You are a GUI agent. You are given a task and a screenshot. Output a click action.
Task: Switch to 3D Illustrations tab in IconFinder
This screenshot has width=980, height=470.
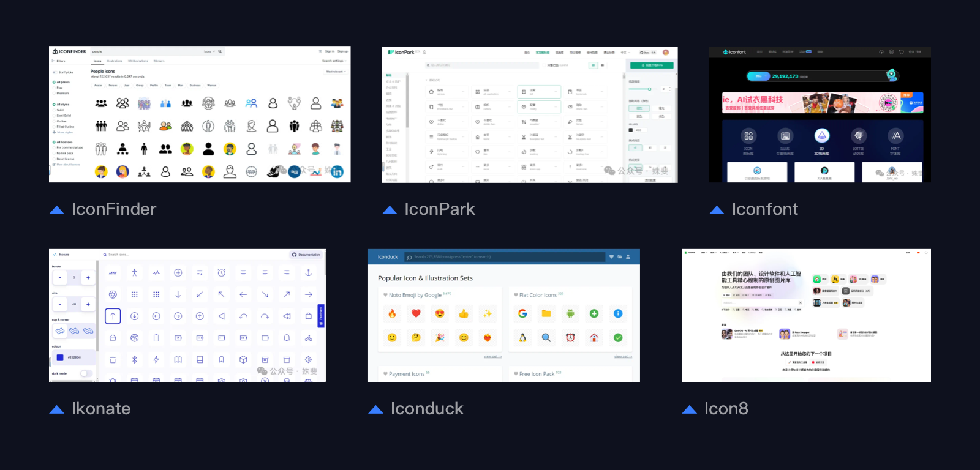[138, 61]
